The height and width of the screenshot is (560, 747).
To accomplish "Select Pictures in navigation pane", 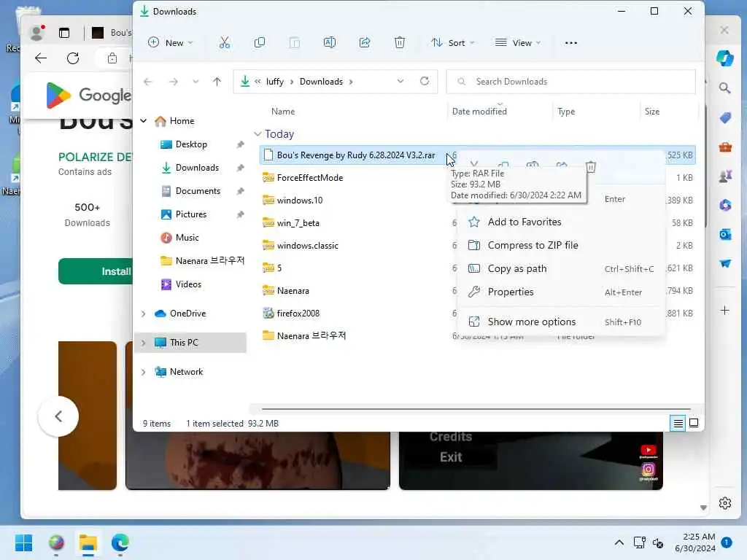I will [190, 214].
